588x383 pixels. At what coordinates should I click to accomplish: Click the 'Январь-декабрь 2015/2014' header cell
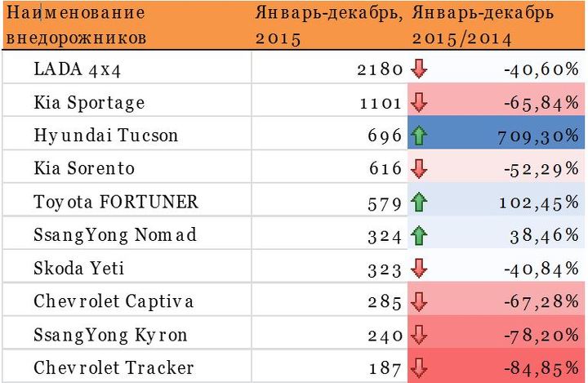click(x=496, y=25)
